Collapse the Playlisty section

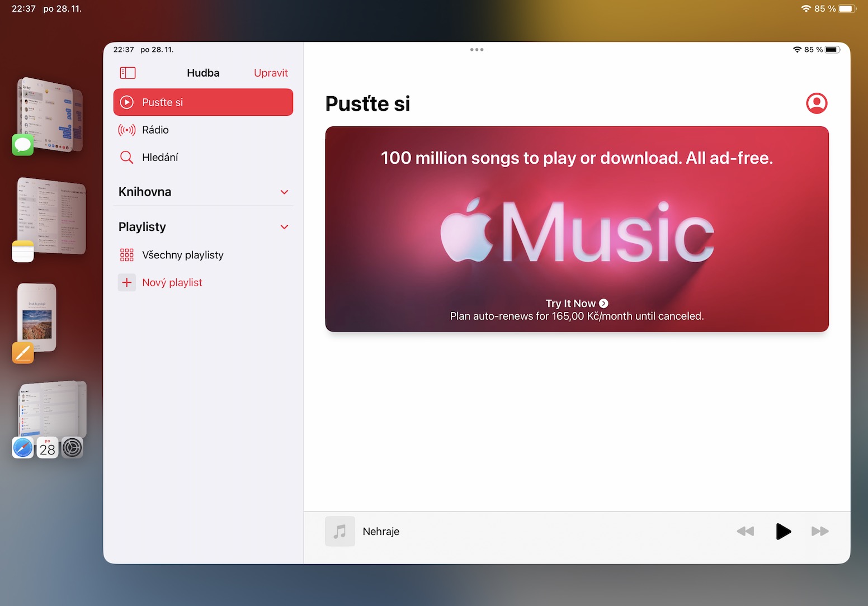(x=284, y=227)
